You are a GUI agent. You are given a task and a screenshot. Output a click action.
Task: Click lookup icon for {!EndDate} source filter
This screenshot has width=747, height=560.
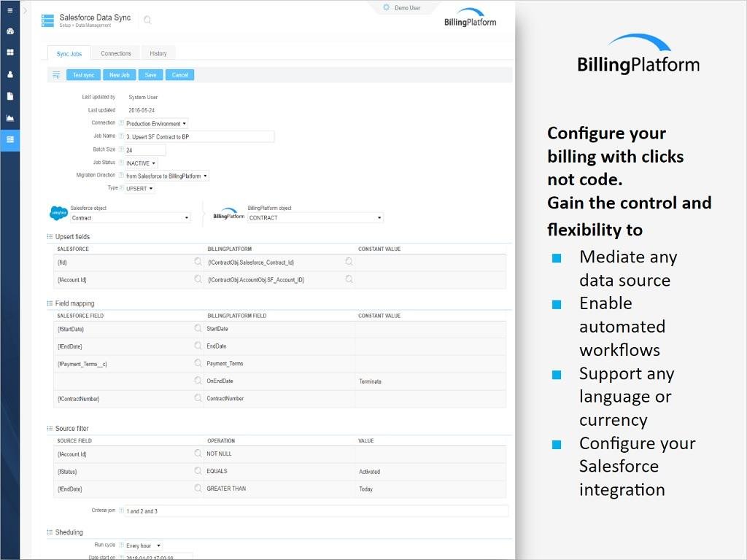(198, 488)
